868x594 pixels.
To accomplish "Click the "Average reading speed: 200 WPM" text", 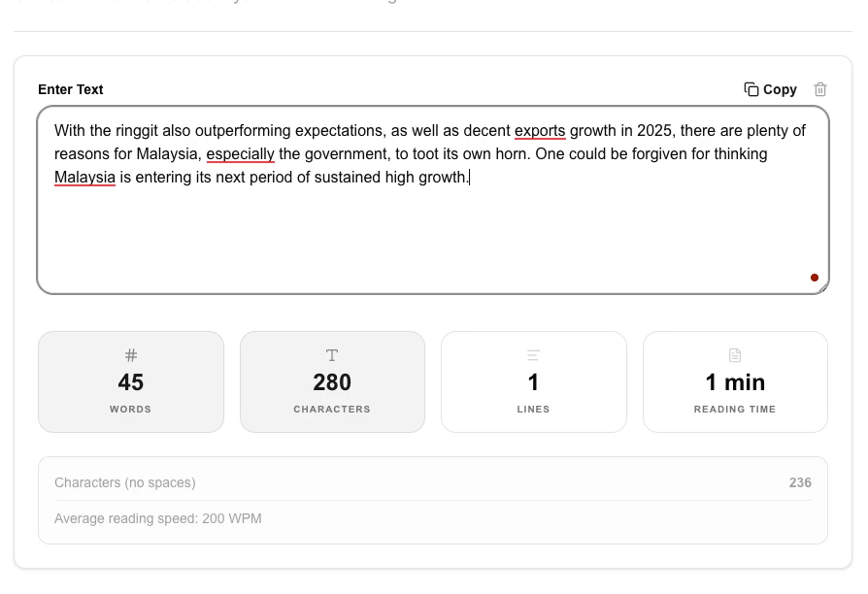I will pos(158,518).
